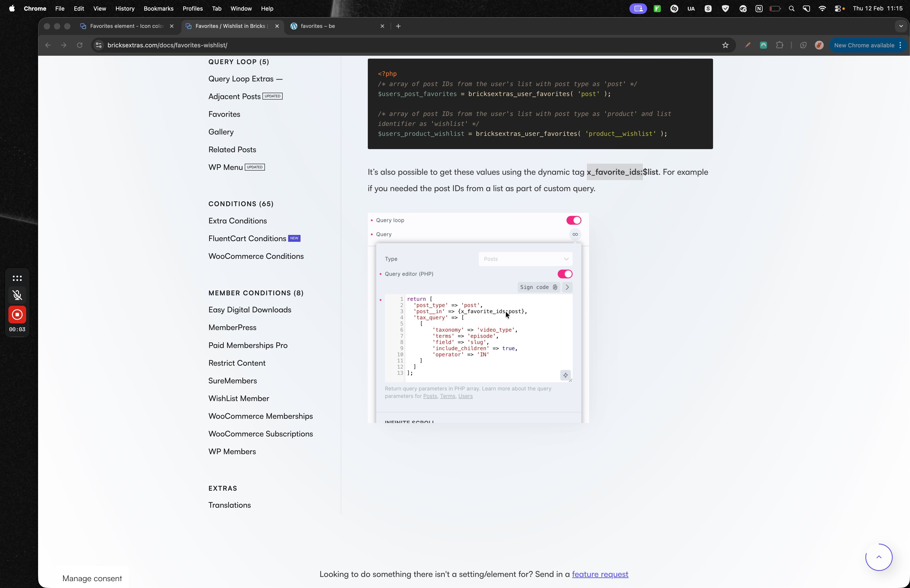Image resolution: width=910 pixels, height=588 pixels.
Task: Open the Apple menu
Action: (12, 8)
